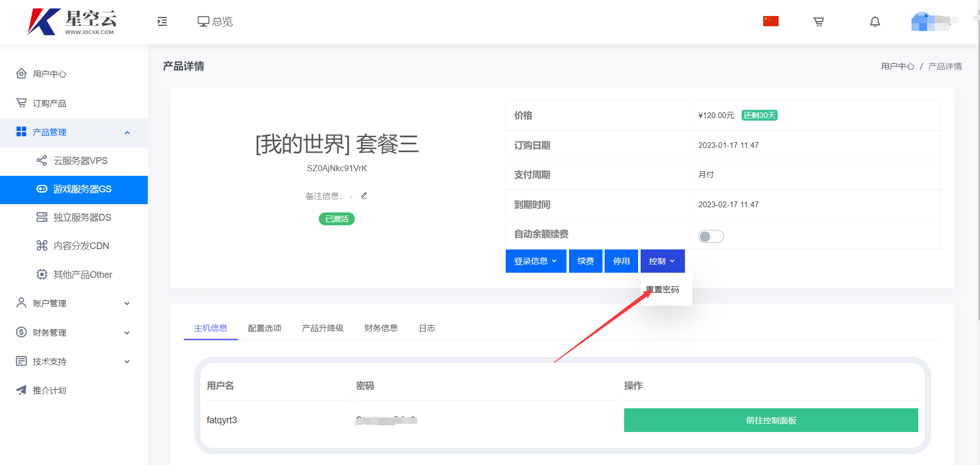The image size is (980, 465).
Task: Click the 续费 renew button
Action: (586, 261)
